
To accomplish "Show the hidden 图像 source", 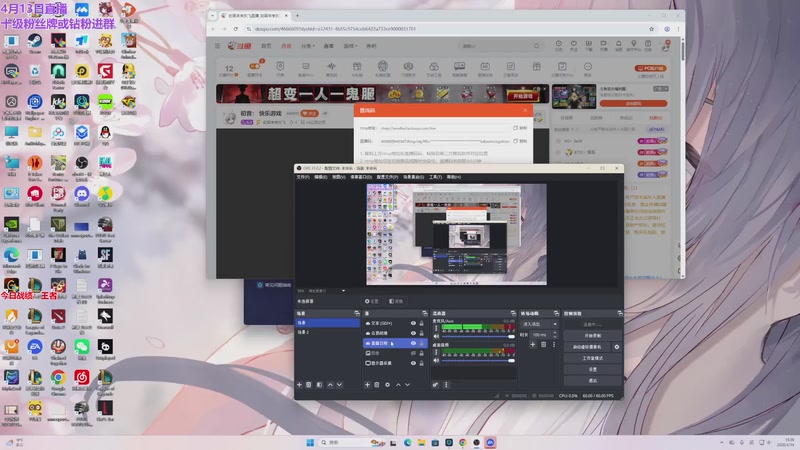I will (413, 353).
